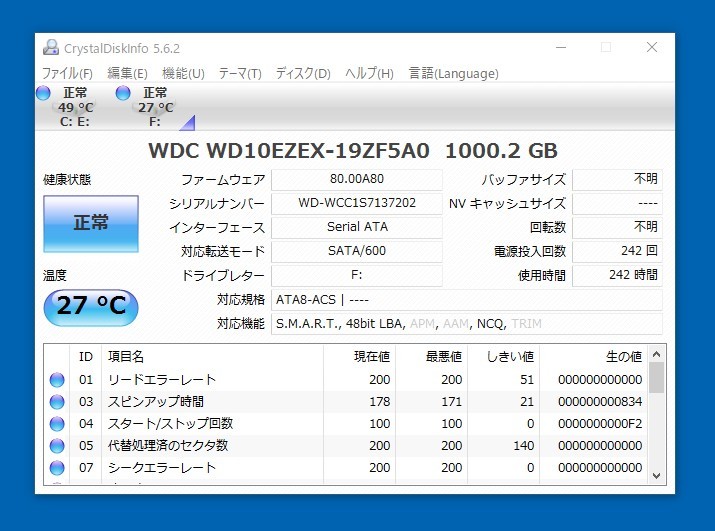Viewport: 715px width, 531px height.
Task: Click the firmware field 80.00A80
Action: 357,179
